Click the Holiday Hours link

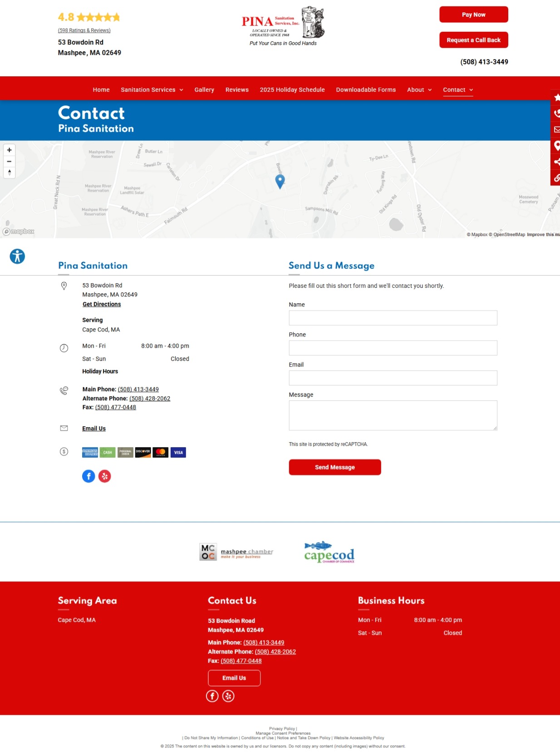click(100, 371)
